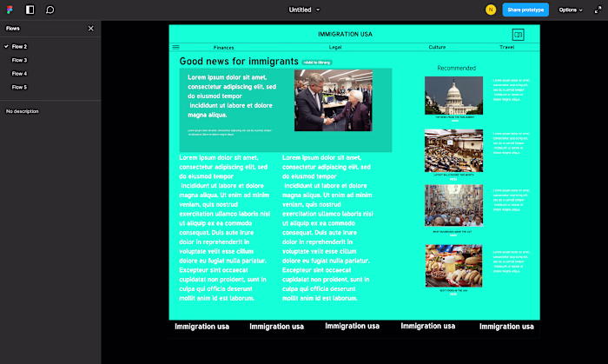The width and height of the screenshot is (608, 364).
Task: Click the IMMIGRATION USA header title
Action: tap(345, 34)
